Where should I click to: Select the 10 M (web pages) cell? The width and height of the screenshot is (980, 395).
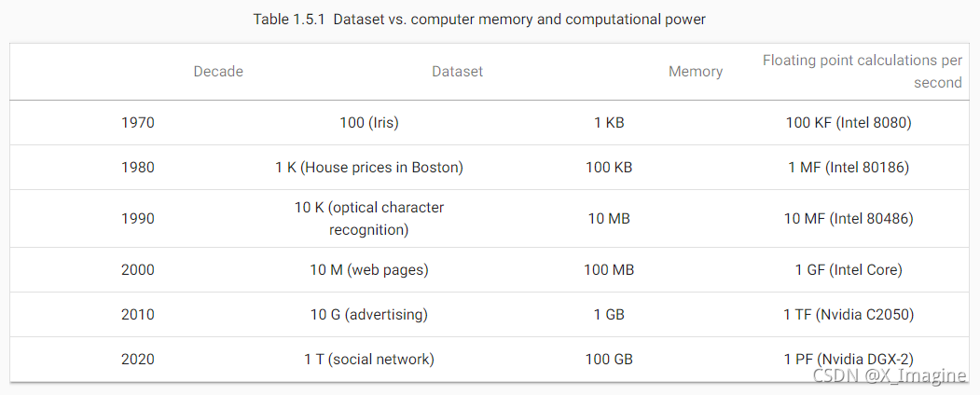click(369, 270)
